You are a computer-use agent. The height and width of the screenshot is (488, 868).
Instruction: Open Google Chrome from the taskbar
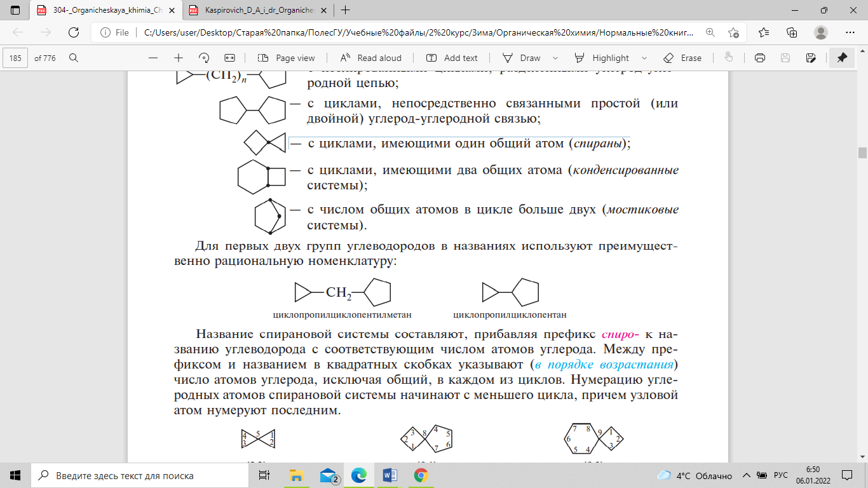(421, 475)
